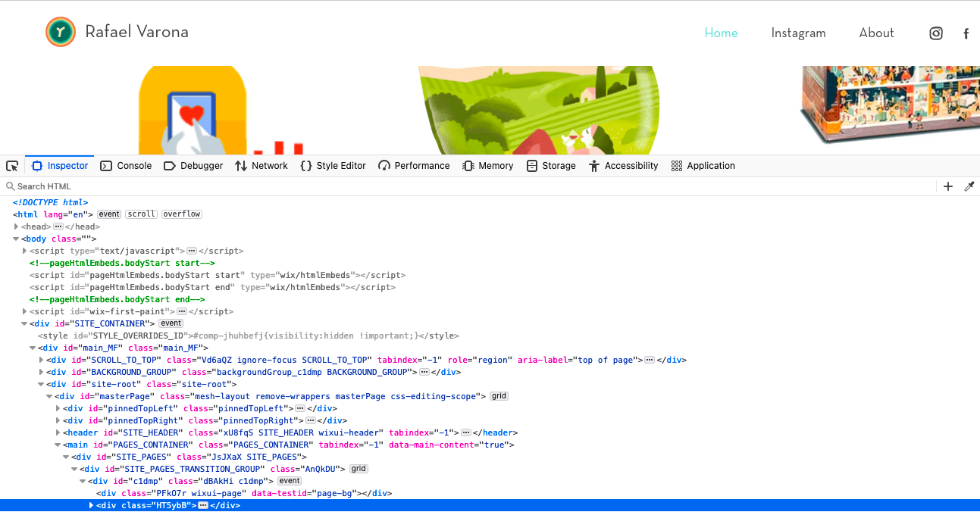This screenshot has height=512, width=980.
Task: Expand the SITE_HEADER header node
Action: (58, 432)
